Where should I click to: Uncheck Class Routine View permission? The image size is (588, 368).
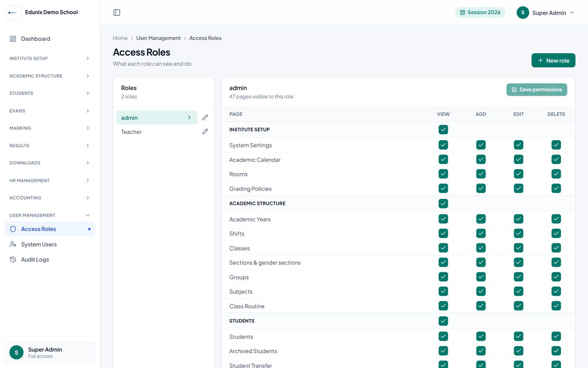point(443,306)
